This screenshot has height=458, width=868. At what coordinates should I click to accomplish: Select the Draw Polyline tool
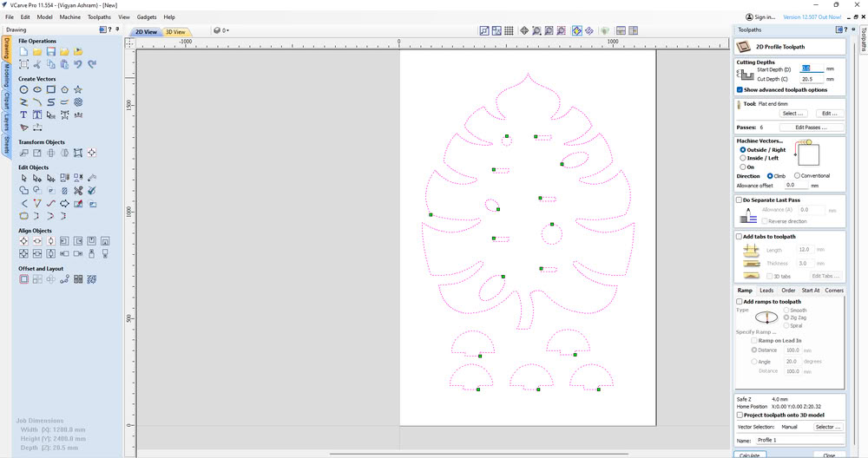(23, 101)
